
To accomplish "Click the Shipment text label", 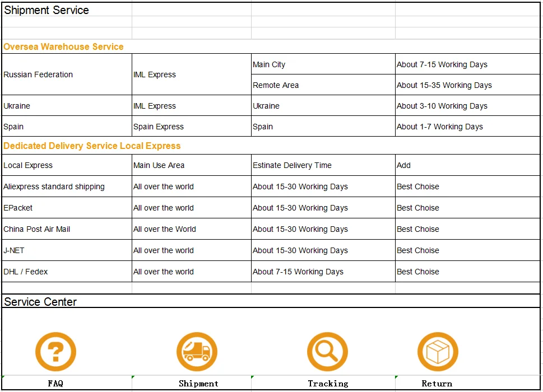I will click(198, 384).
